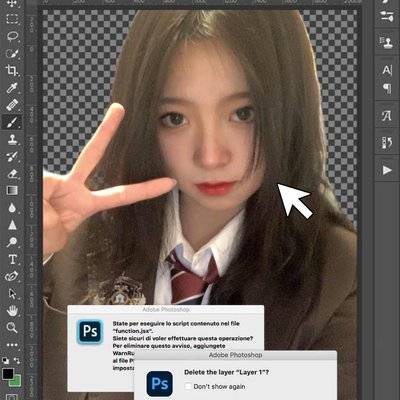
Task: Reset default foreground and background colors
Action: [6, 361]
